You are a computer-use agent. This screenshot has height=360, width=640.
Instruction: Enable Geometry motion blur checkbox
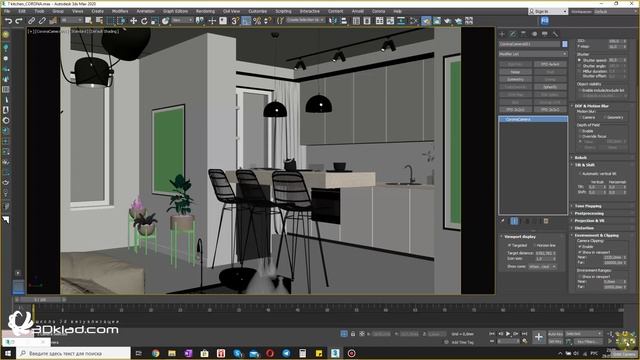pos(604,118)
